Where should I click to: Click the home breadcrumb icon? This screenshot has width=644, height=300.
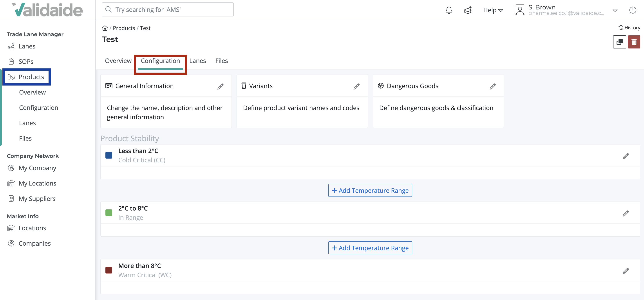pos(105,28)
